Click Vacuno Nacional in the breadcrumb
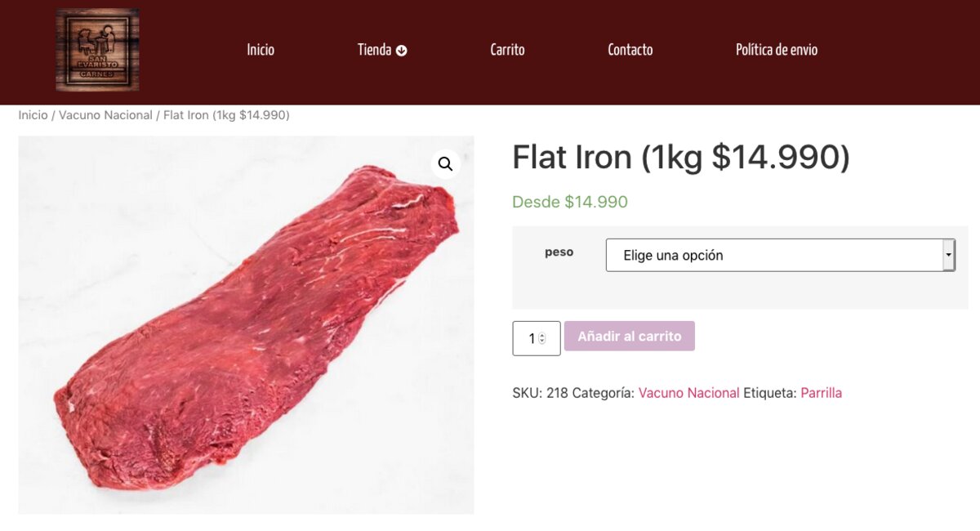 tap(105, 115)
